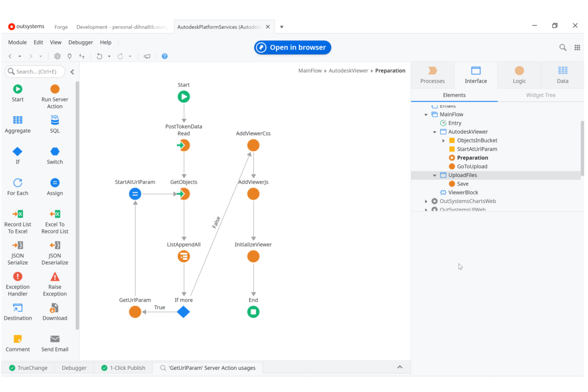Select the StartAtUrlParam assign node
The image size is (588, 392).
pyautogui.click(x=135, y=194)
